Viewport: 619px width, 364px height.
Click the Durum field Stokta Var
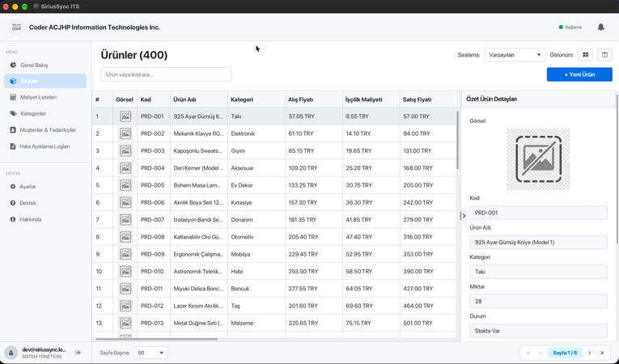click(538, 331)
